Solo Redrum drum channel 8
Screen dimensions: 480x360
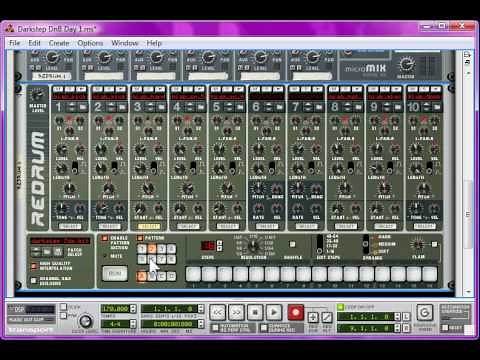coord(345,89)
